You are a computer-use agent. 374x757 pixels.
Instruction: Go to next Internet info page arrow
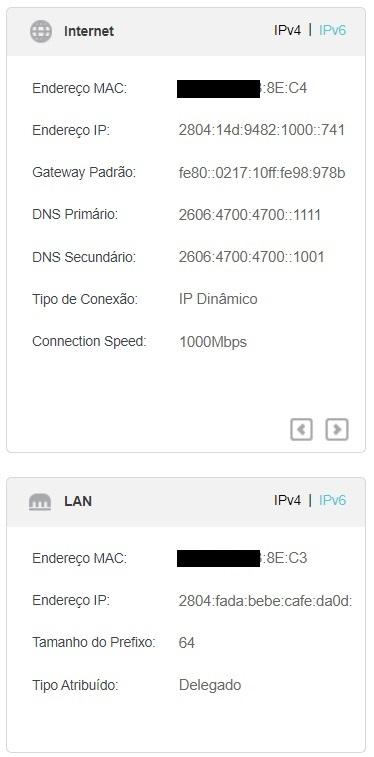click(x=337, y=429)
